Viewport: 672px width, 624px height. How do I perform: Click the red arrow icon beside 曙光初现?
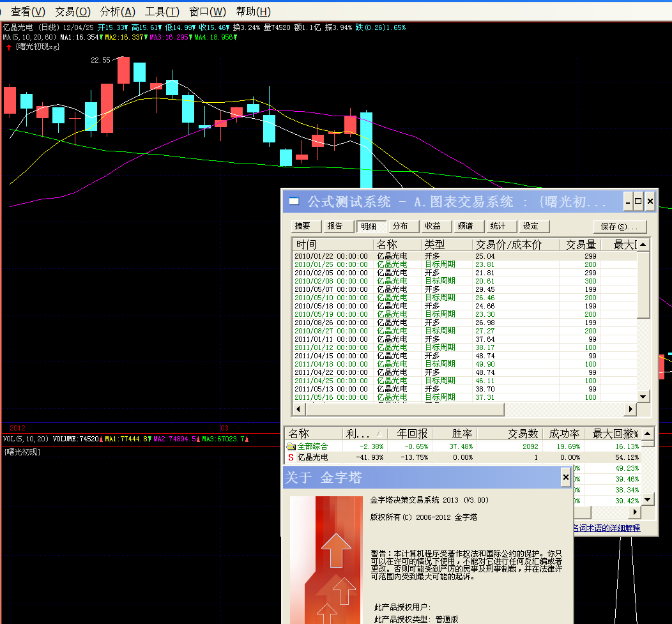[9, 47]
